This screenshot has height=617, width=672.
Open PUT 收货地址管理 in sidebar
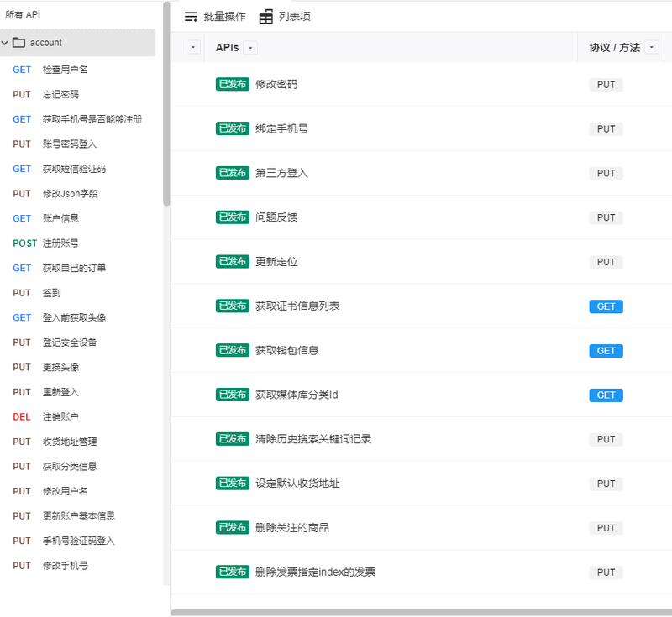coord(77,442)
